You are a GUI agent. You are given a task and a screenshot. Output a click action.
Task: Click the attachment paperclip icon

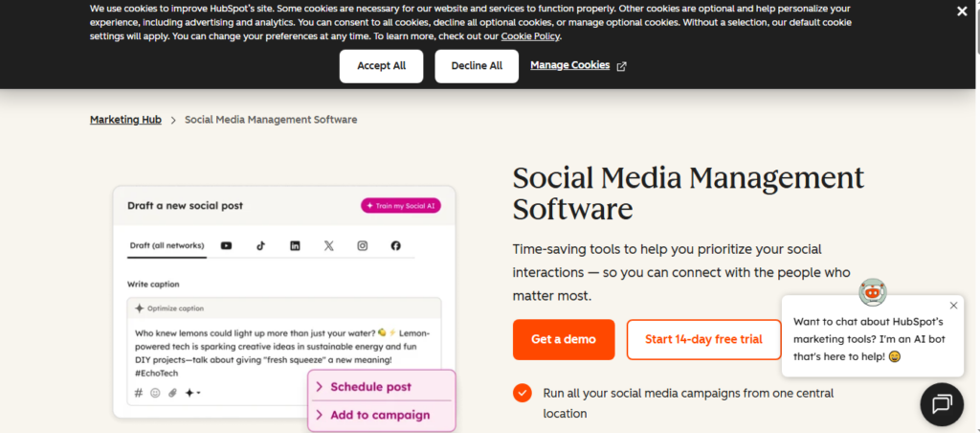[x=172, y=393]
